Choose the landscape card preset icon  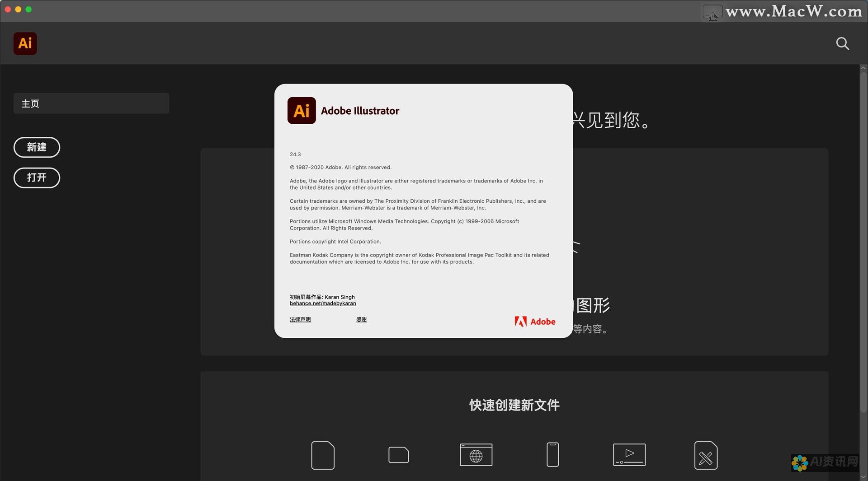399,455
